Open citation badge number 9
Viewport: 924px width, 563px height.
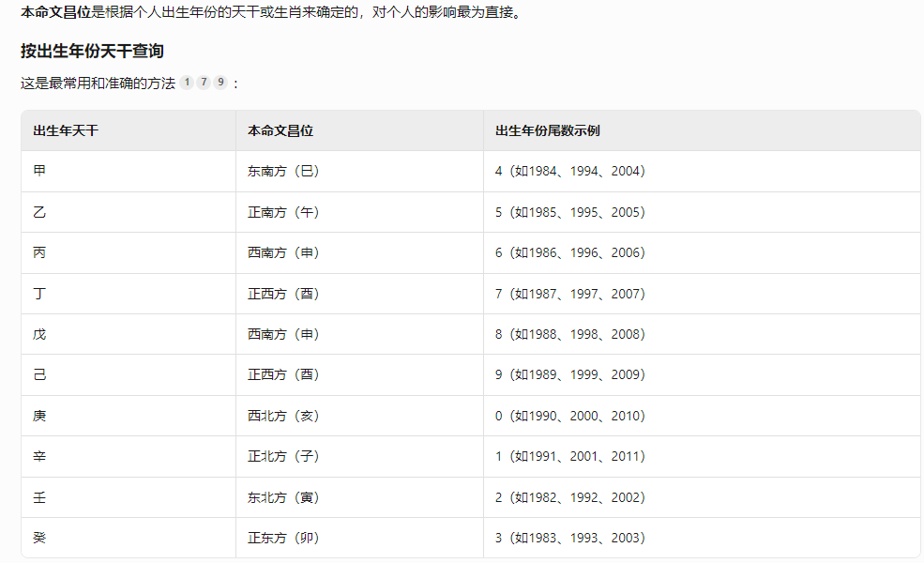220,83
